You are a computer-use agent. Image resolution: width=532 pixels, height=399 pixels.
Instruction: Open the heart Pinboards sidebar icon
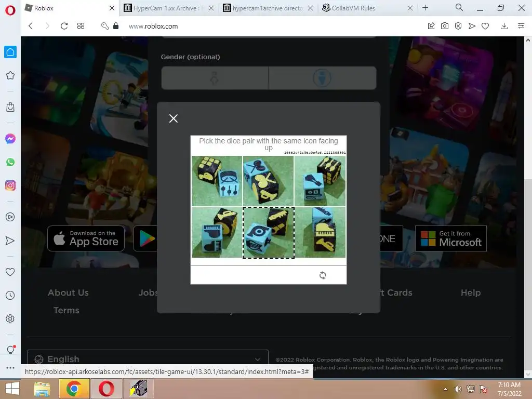10,272
